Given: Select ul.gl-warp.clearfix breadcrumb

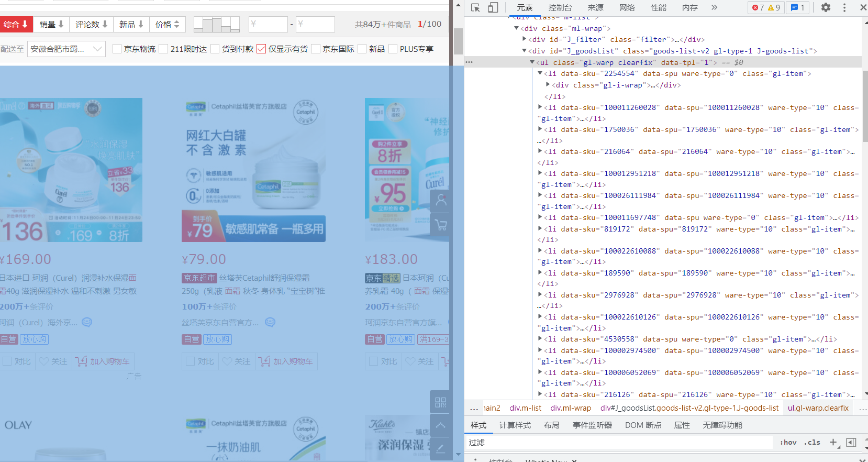Looking at the screenshot, I should tap(818, 408).
